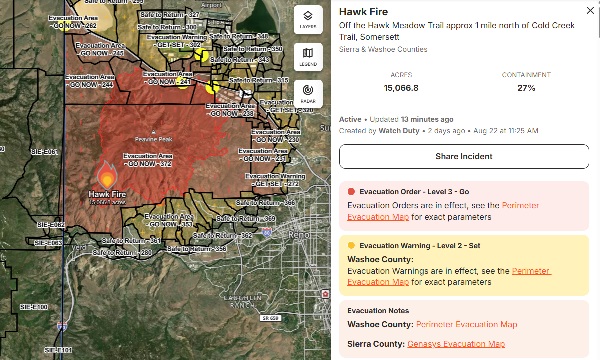This screenshot has height=360, width=602.
Task: Click the Interstate 80 shield near Reno
Action: pyautogui.click(x=267, y=232)
